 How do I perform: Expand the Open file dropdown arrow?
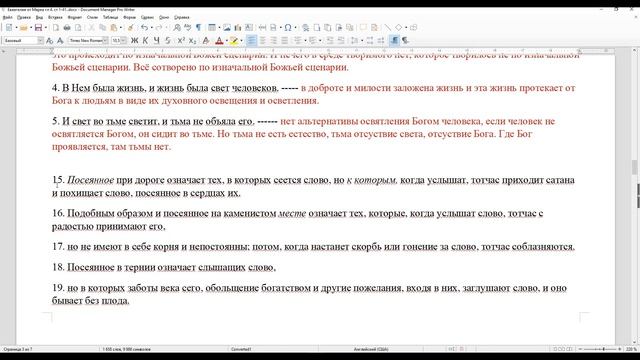pos(31,28)
